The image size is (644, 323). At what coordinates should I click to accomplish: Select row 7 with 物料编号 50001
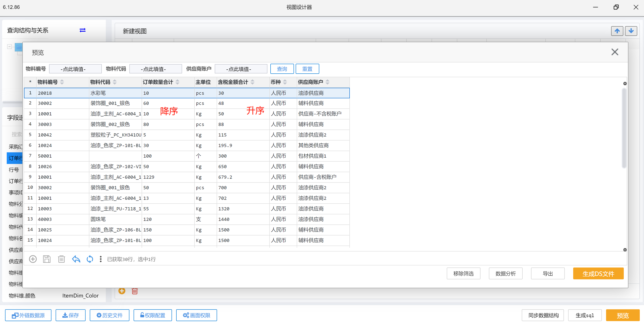click(187, 156)
